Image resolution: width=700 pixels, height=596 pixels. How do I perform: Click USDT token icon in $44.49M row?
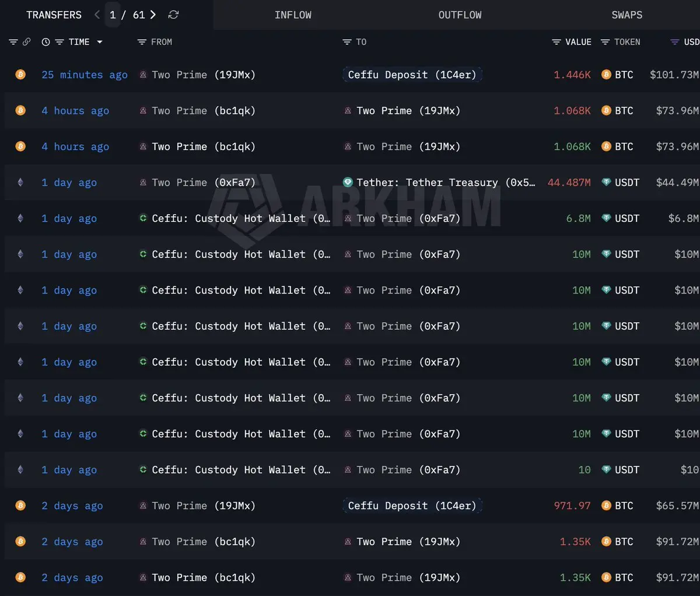606,182
